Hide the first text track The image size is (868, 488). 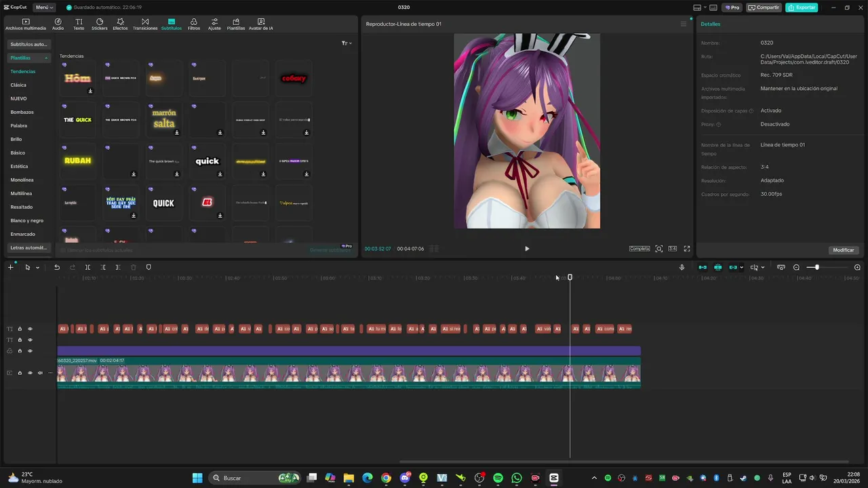pyautogui.click(x=30, y=329)
